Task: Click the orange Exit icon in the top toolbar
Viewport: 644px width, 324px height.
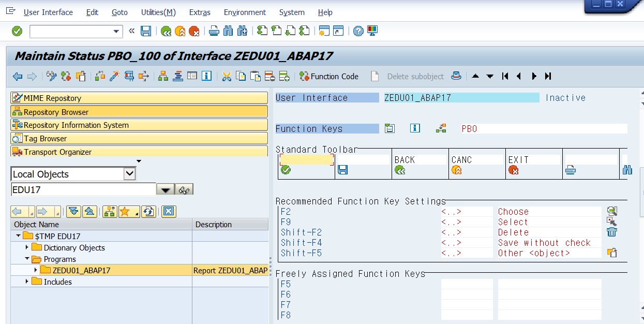Action: [180, 32]
